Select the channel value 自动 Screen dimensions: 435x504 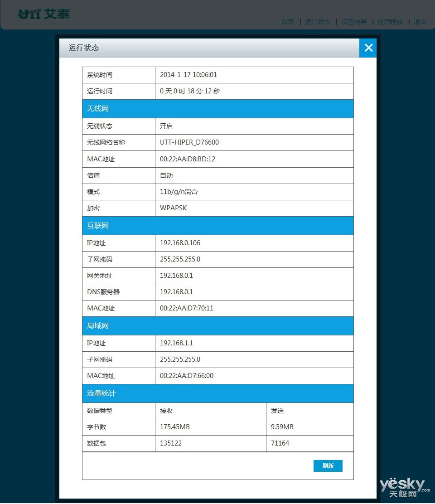tap(166, 175)
